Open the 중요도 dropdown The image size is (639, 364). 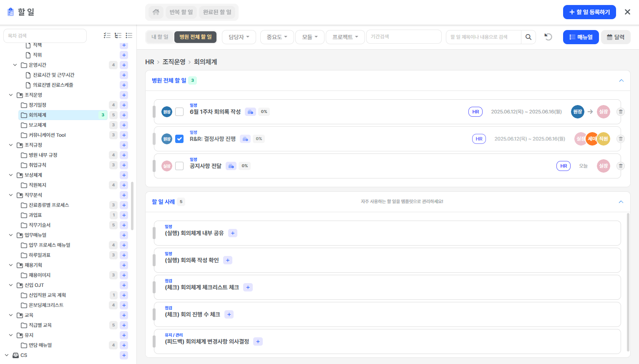coord(277,37)
